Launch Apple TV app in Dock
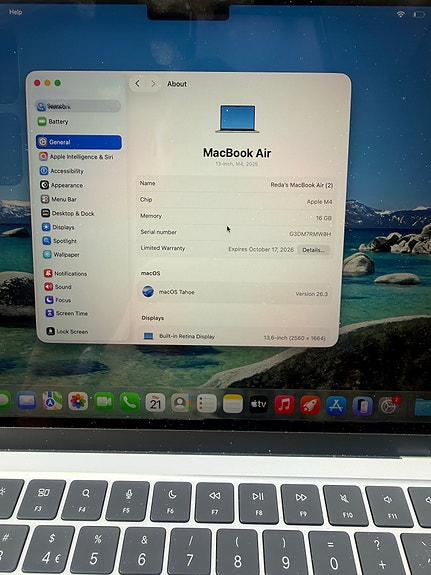Screen dimensions: 431x575 point(259,404)
